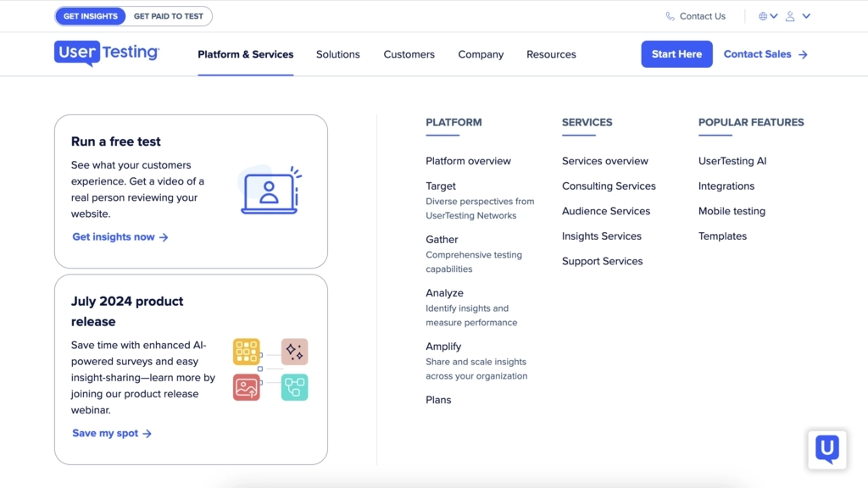Click the PLATFORM column heading
868x488 pixels.
tap(453, 122)
